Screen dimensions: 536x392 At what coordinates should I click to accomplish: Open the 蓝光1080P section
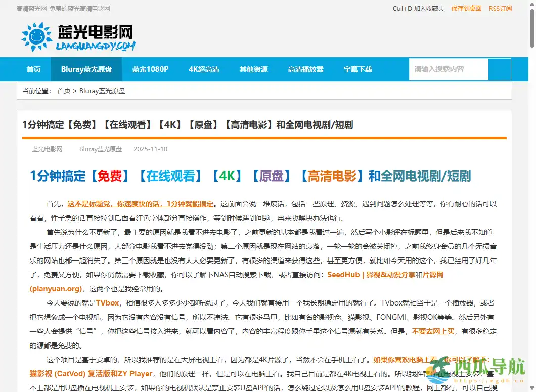[150, 69]
